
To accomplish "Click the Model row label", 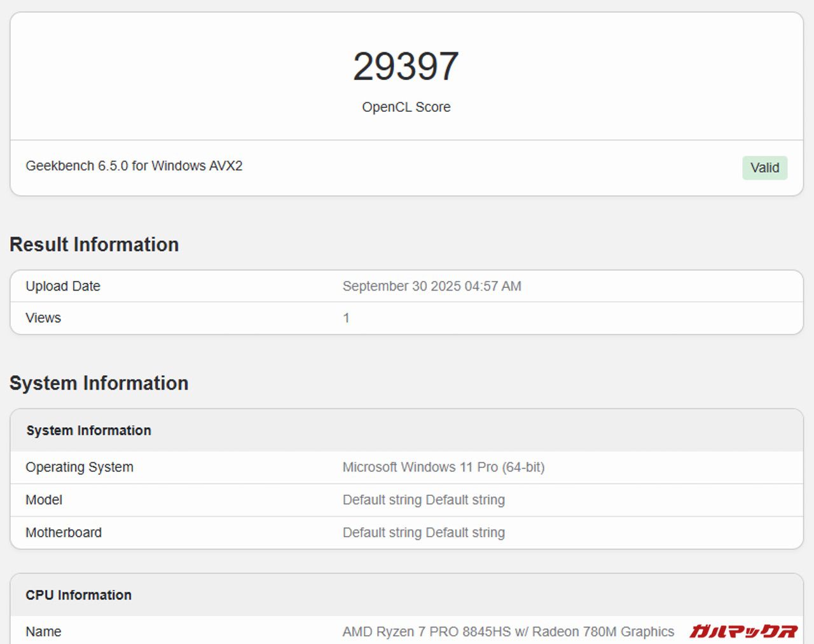I will coord(44,500).
